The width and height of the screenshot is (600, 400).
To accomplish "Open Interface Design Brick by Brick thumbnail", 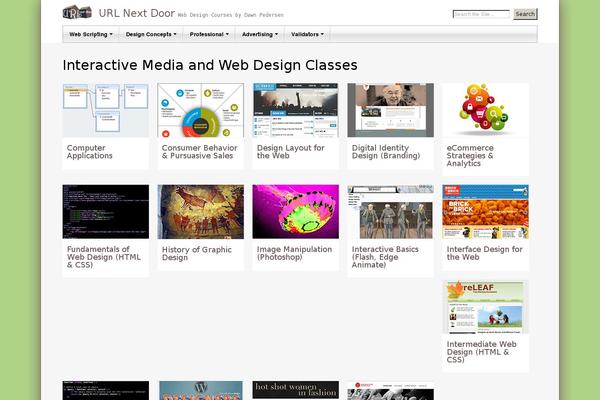I will [485, 212].
